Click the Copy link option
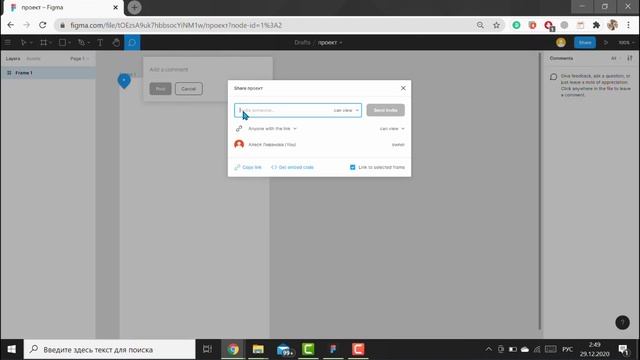This screenshot has height=360, width=640. [248, 167]
